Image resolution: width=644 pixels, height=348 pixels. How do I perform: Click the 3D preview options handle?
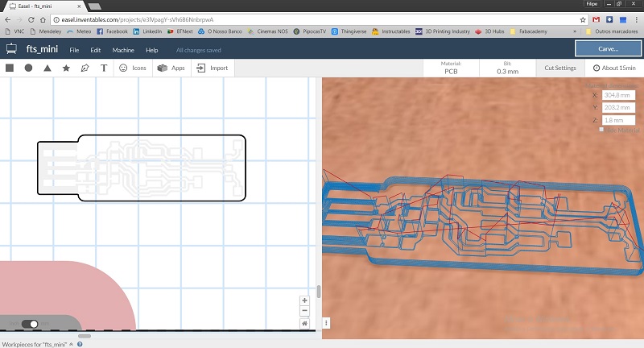326,322
